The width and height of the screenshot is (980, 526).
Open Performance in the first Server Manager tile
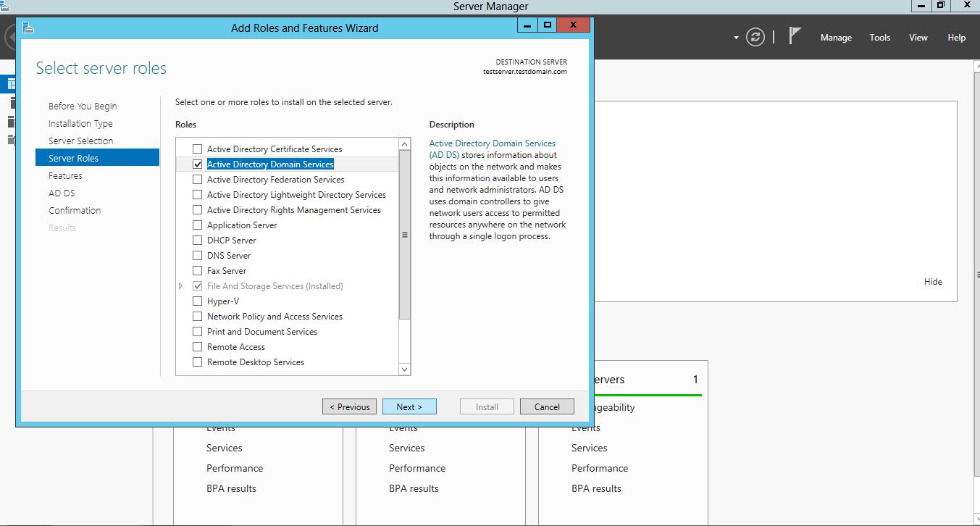235,468
